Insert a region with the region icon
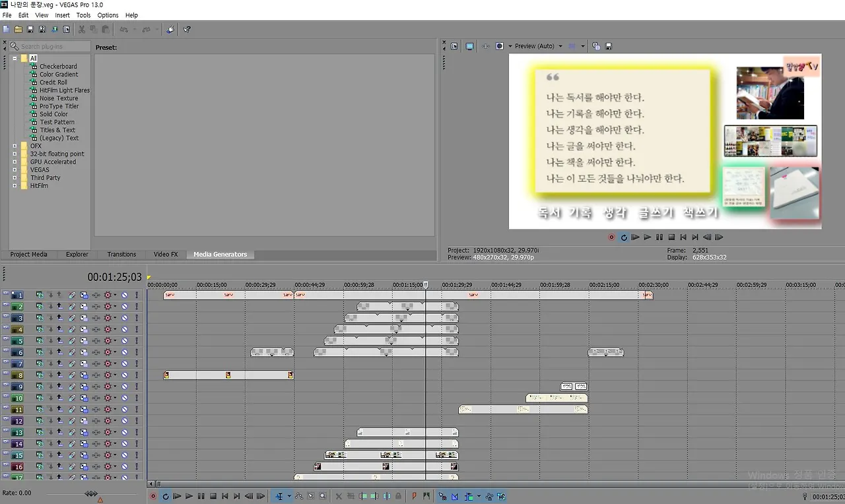Viewport: 845px width, 504px height. point(426,496)
